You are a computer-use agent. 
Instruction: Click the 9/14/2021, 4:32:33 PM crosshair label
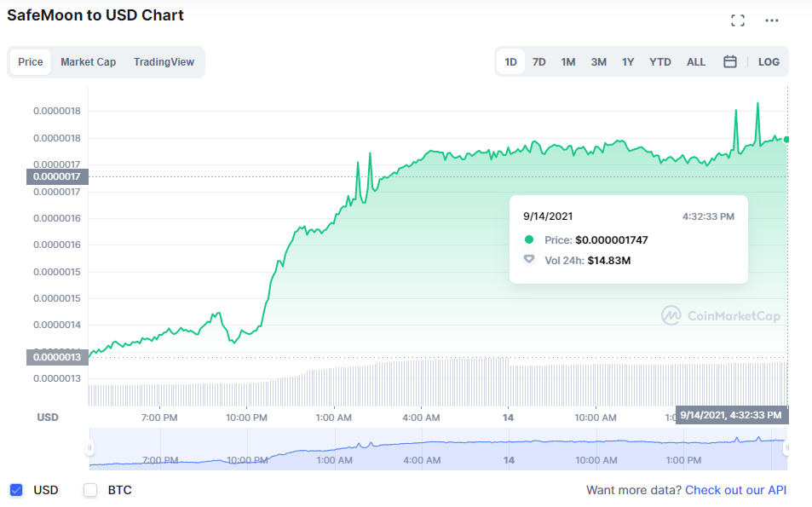tap(731, 415)
